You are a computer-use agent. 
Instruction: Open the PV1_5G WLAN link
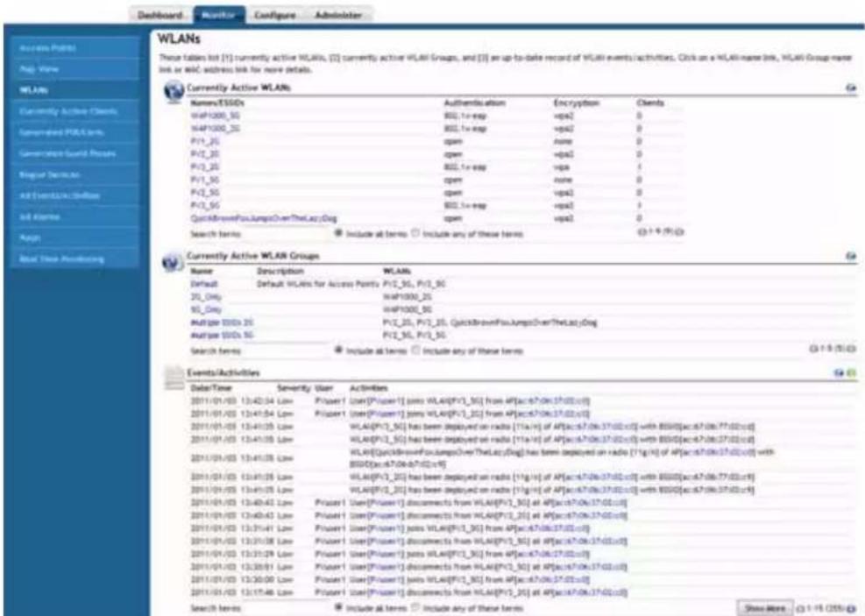(205, 180)
